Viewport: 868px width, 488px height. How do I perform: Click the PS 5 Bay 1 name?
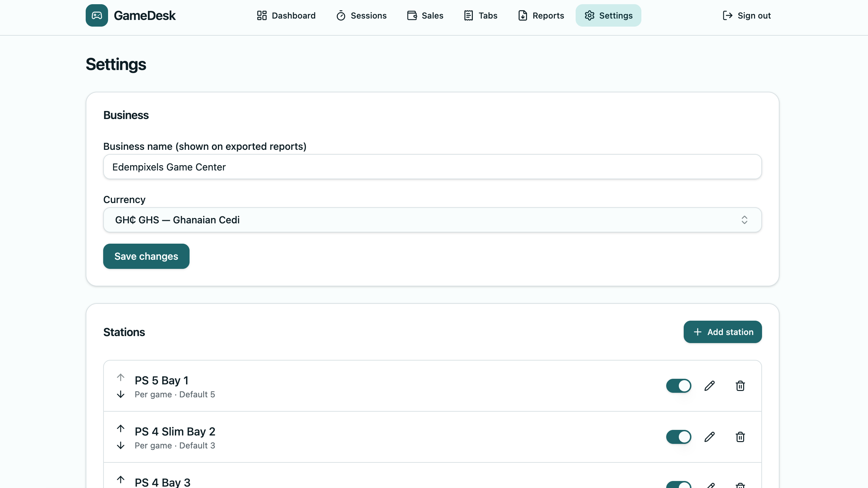click(x=162, y=380)
